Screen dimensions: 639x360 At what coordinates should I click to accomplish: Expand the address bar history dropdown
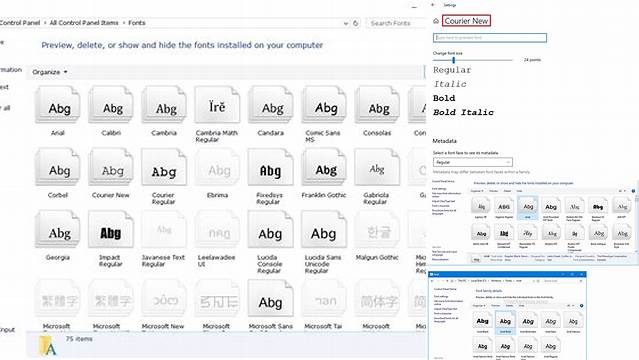pyautogui.click(x=346, y=23)
